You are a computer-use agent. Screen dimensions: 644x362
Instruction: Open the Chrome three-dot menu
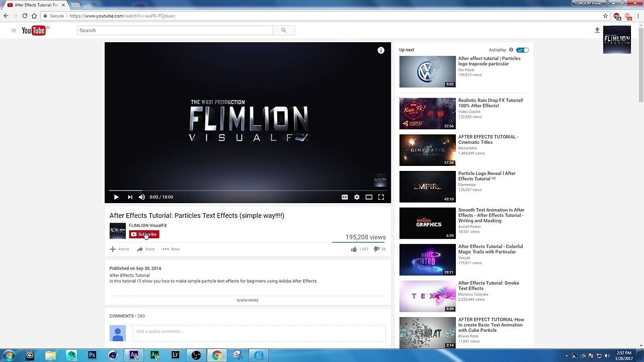tap(638, 16)
